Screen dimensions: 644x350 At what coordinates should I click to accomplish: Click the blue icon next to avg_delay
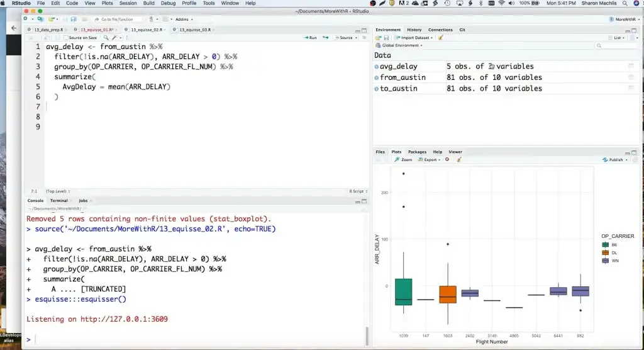click(x=377, y=67)
